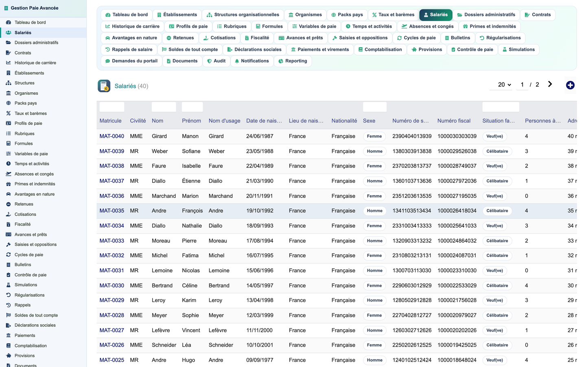Click the Organismes sidebar icon
This screenshot has height=367, width=588.
tap(9, 93)
